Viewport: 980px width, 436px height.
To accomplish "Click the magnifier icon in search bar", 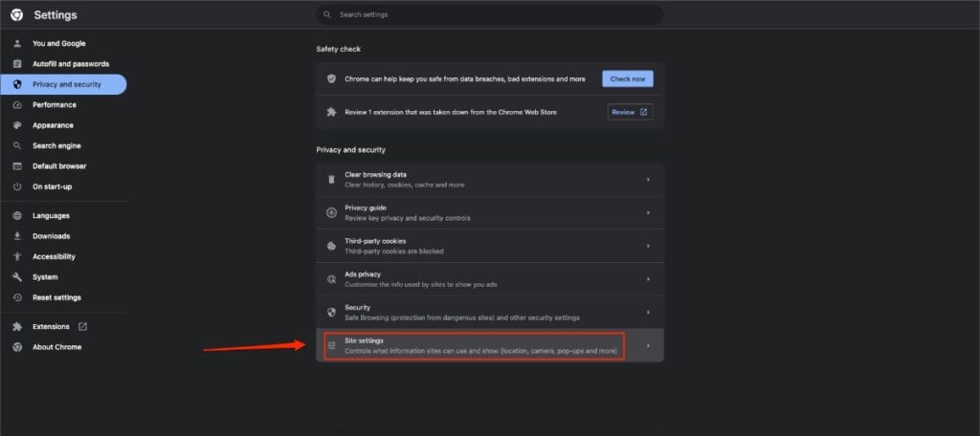I will [x=327, y=14].
